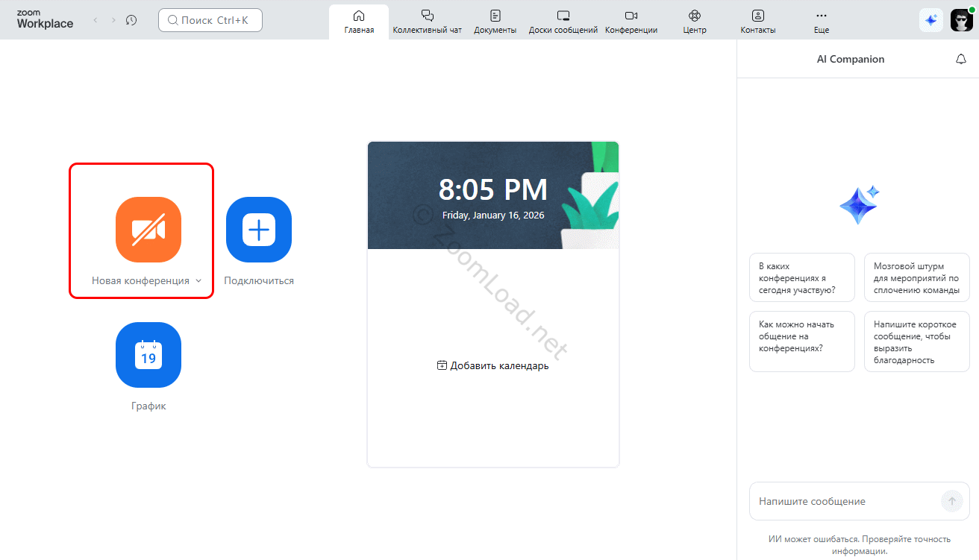
Task: Open the График calendar icon
Action: 148,355
